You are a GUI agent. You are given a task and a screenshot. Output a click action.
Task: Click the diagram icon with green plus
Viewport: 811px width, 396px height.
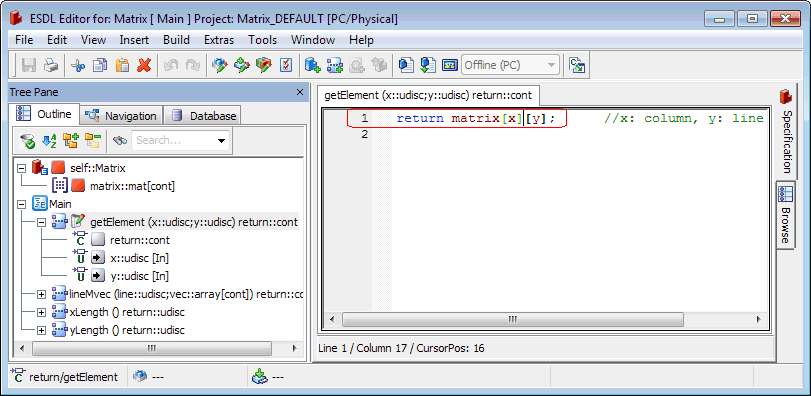[x=335, y=65]
